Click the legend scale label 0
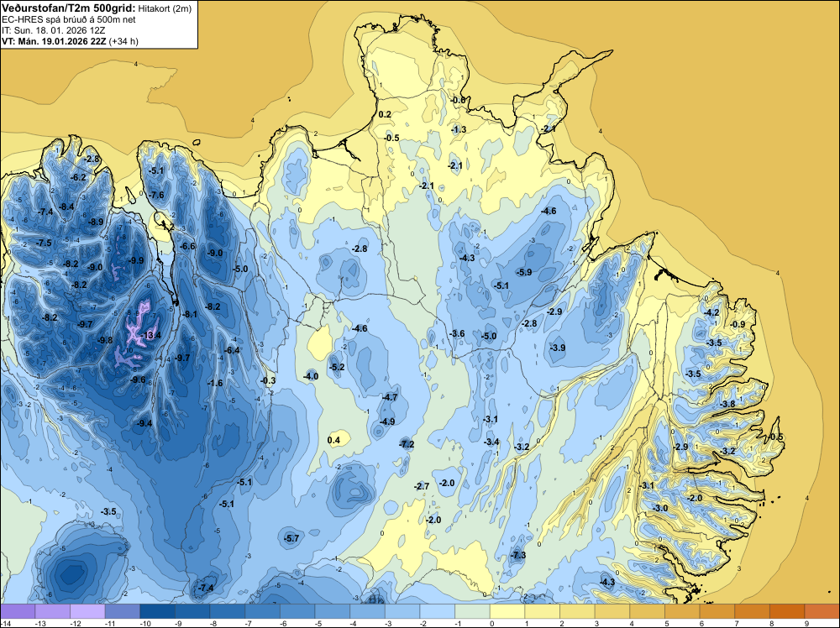This screenshot has height=628, width=840. tap(491, 623)
